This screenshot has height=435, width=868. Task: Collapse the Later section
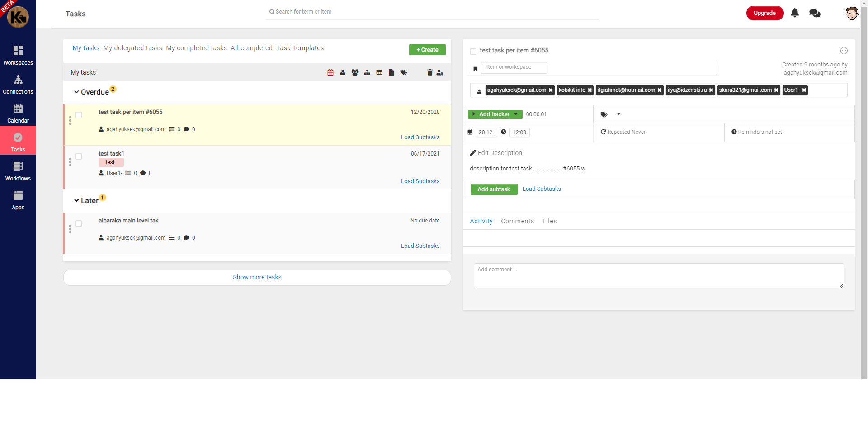pyautogui.click(x=76, y=200)
